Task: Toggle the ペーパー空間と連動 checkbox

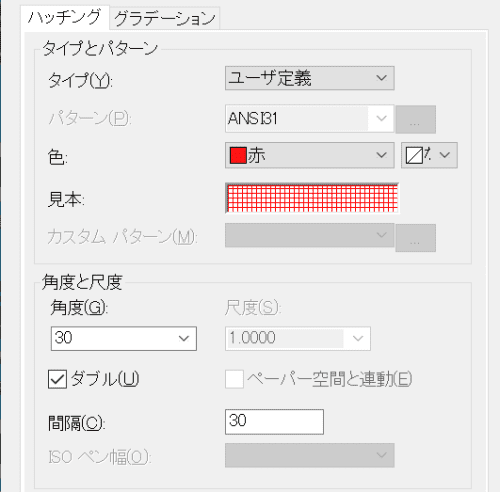Action: (x=234, y=379)
